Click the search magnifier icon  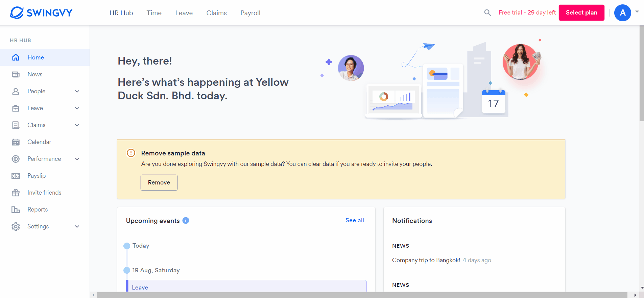[x=487, y=13]
